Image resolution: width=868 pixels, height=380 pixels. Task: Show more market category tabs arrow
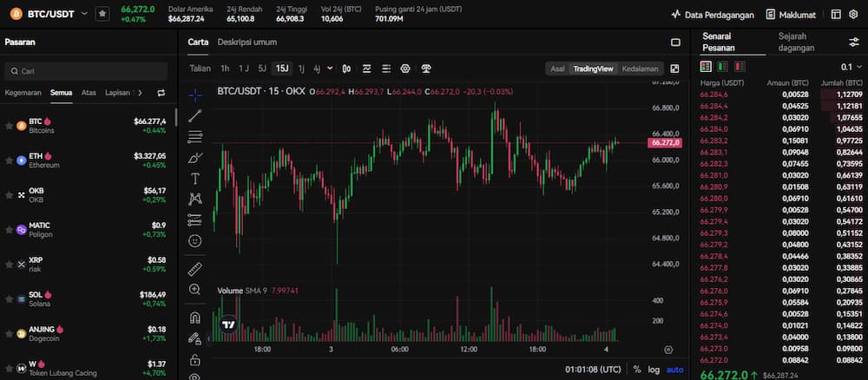140,93
